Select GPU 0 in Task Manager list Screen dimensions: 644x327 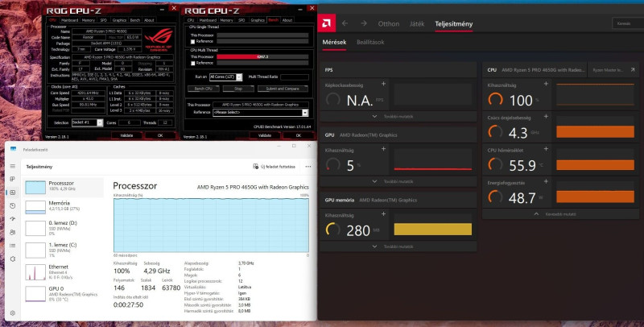tap(64, 294)
